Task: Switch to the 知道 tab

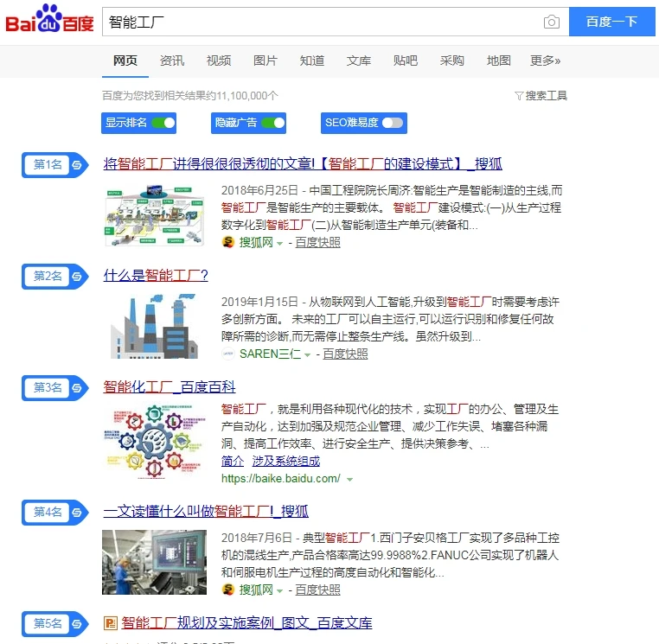Action: [312, 61]
